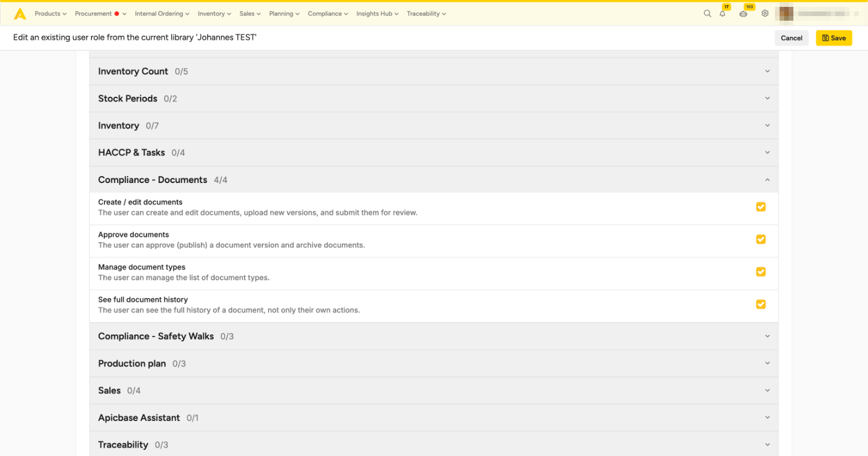Uncheck Create / edit documents permission
The height and width of the screenshot is (456, 868).
761,207
